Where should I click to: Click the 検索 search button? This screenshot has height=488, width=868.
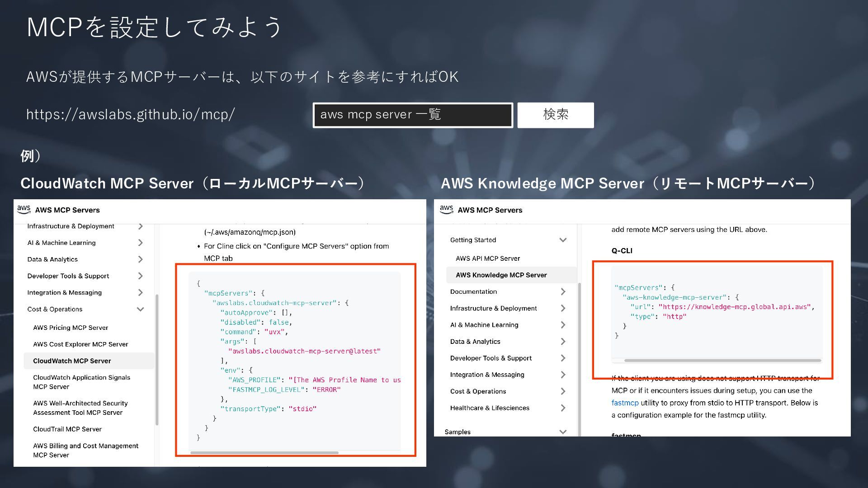pyautogui.click(x=555, y=115)
